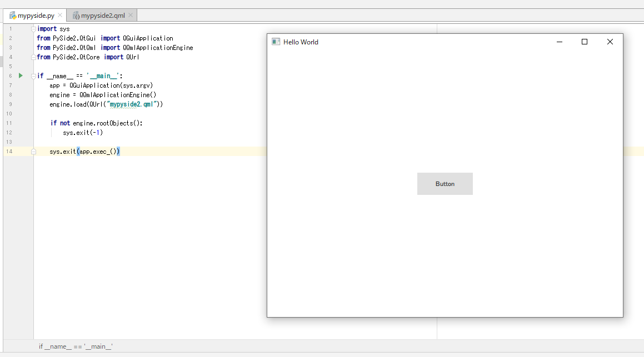Viewport: 644px width, 357px height.
Task: Run script using the green gutter arrow
Action: click(21, 76)
